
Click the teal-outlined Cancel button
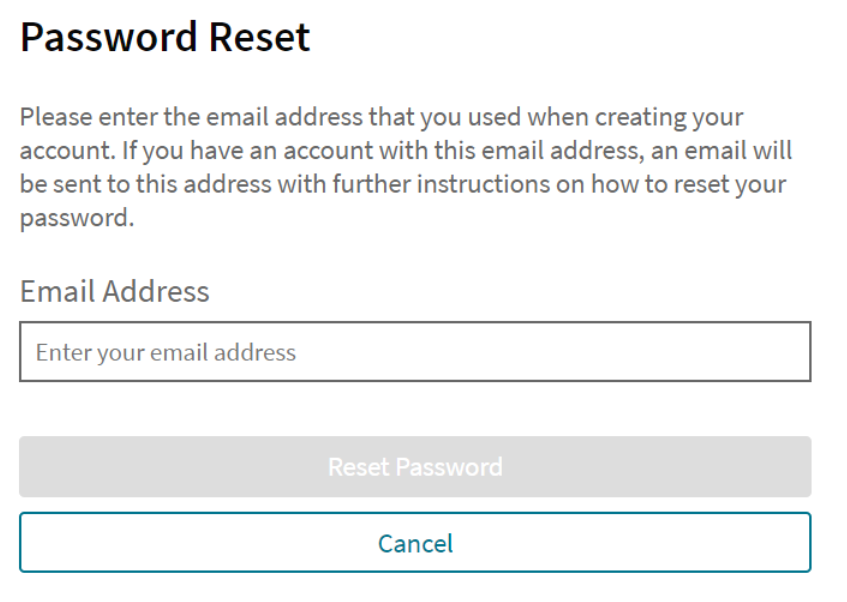415,543
